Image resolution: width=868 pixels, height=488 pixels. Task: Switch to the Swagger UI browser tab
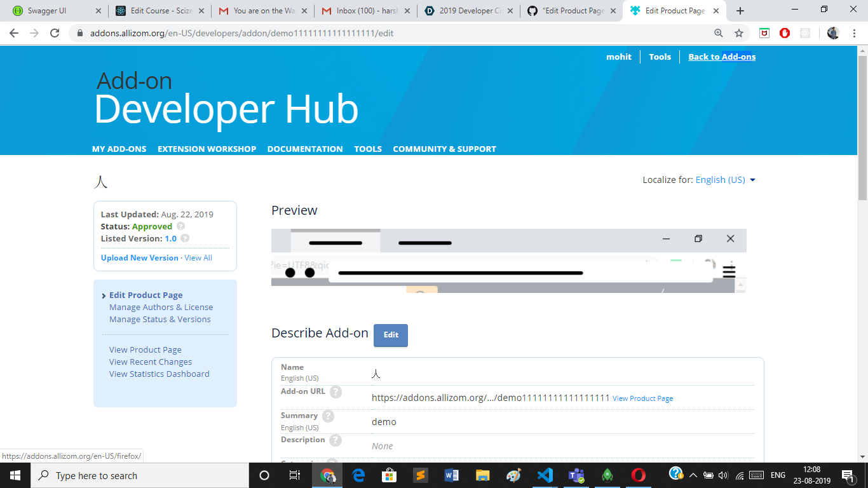pyautogui.click(x=48, y=10)
